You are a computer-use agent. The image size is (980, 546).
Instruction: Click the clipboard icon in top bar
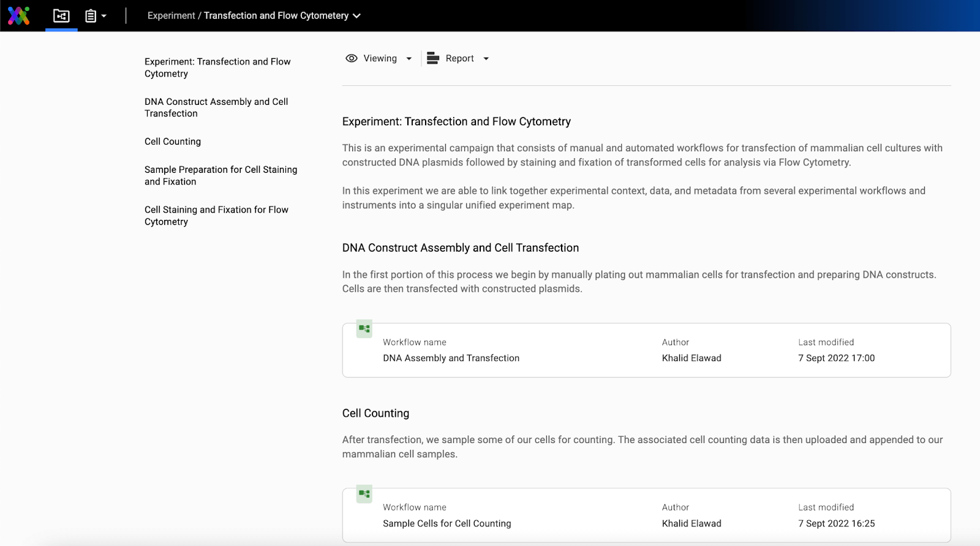(x=91, y=16)
